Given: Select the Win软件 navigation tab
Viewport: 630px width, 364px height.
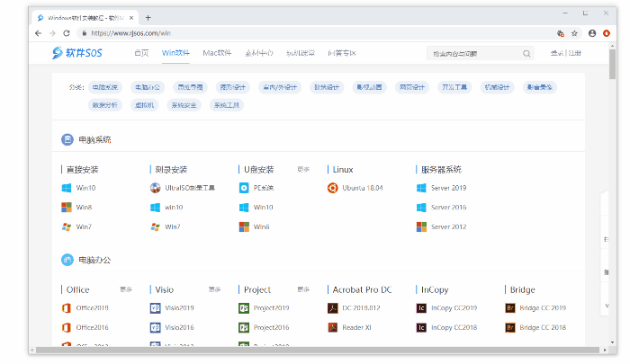Looking at the screenshot, I should [175, 53].
